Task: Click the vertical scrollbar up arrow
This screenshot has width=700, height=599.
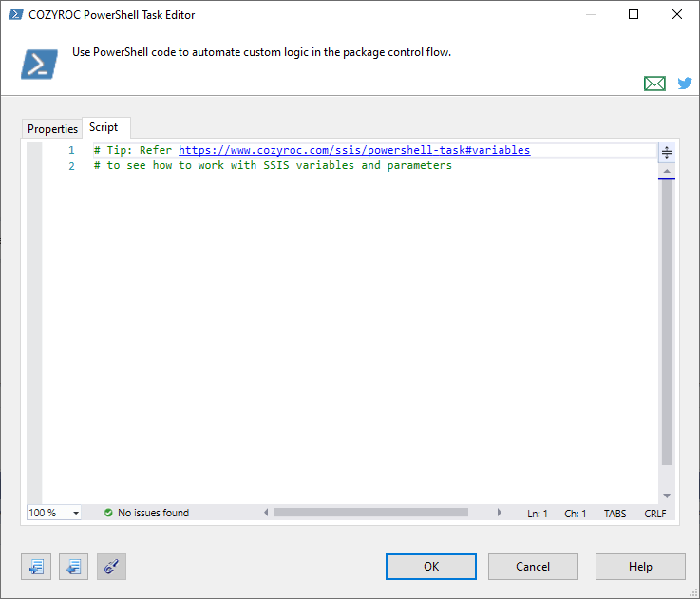Action: pos(667,171)
